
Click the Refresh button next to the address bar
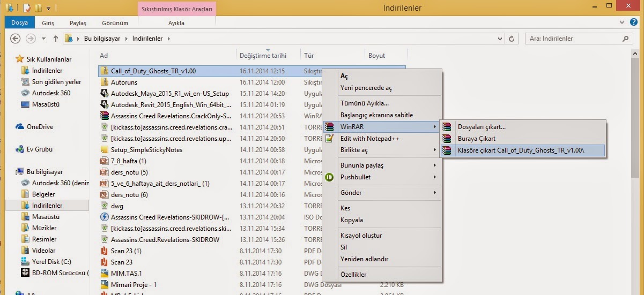[512, 39]
